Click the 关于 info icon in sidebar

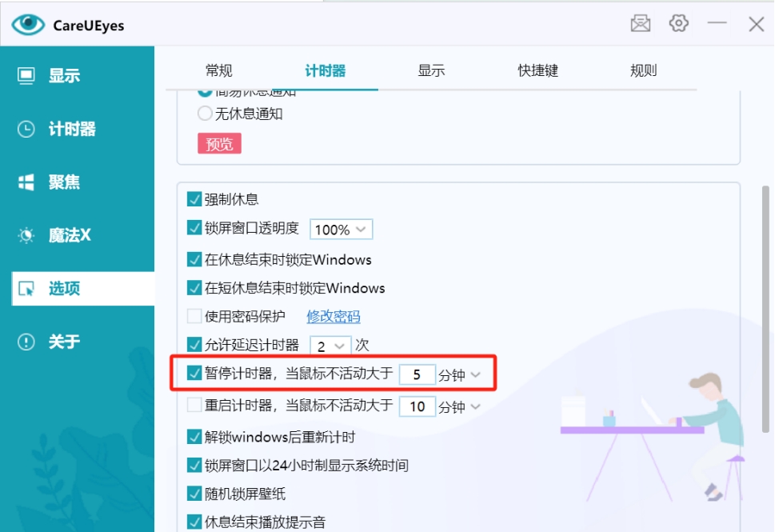click(26, 342)
